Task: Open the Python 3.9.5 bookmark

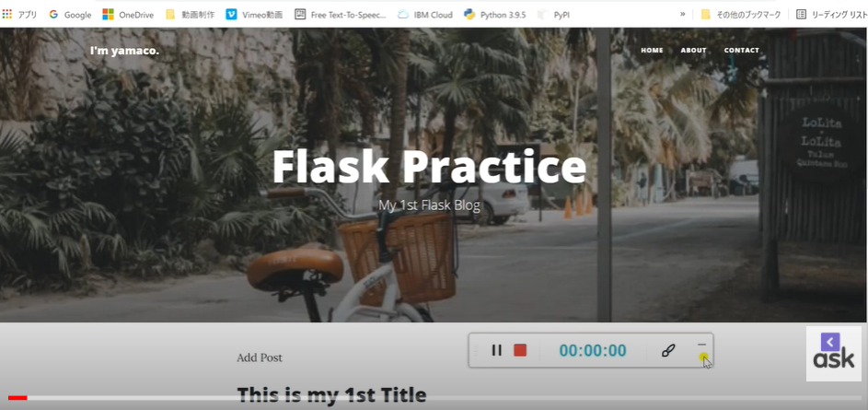Action: pyautogui.click(x=495, y=15)
